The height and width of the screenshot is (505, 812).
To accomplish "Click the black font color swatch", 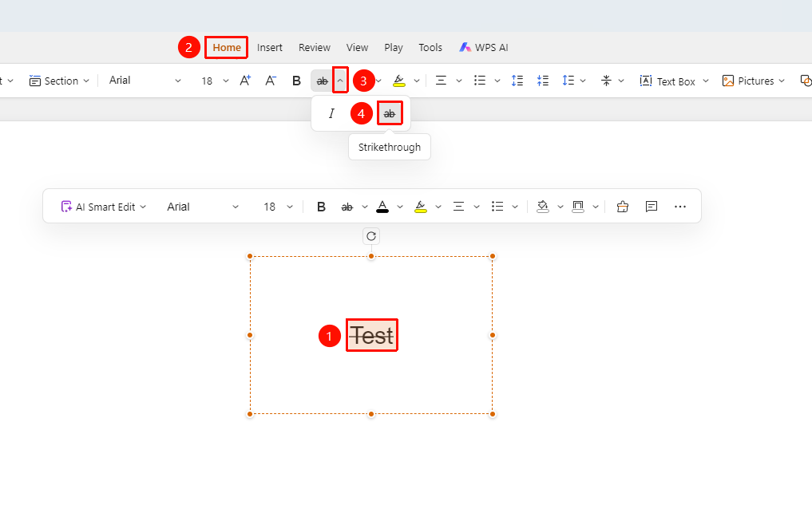I will pyautogui.click(x=382, y=207).
